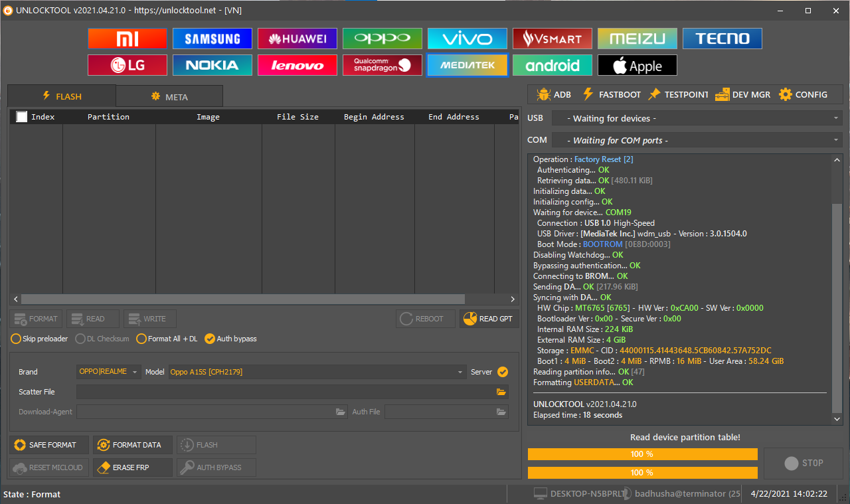
Task: Select the Nokia brand tile
Action: tap(212, 65)
